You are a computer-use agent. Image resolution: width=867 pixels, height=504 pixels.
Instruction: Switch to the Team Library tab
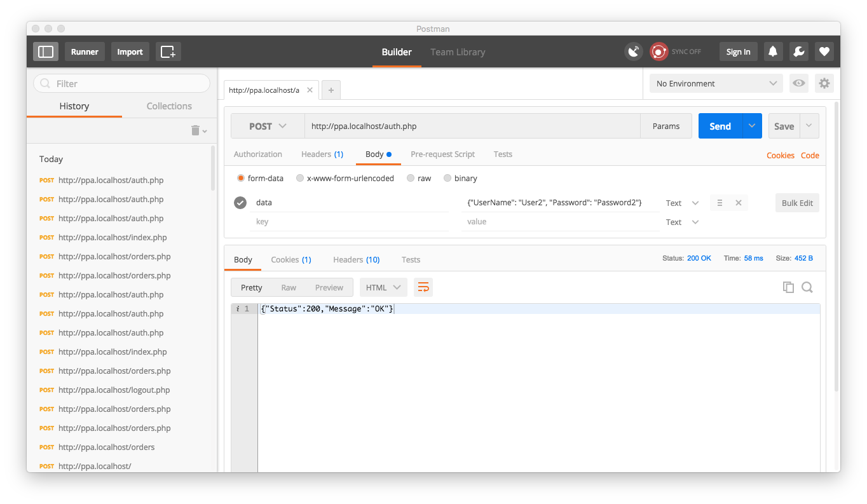pos(458,52)
